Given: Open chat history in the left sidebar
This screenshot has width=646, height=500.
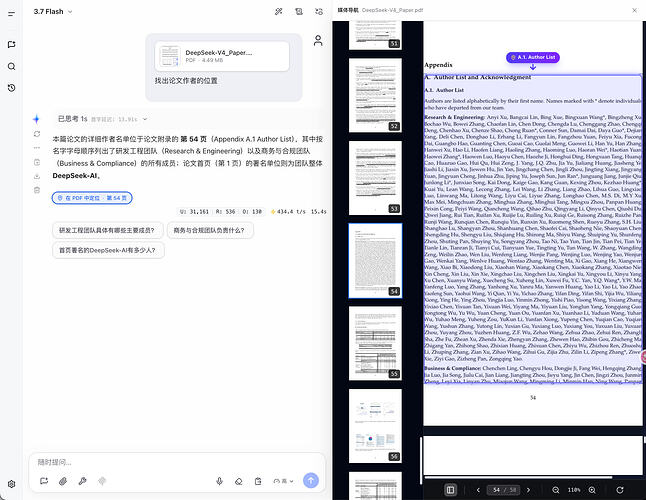Looking at the screenshot, I should pos(12,88).
